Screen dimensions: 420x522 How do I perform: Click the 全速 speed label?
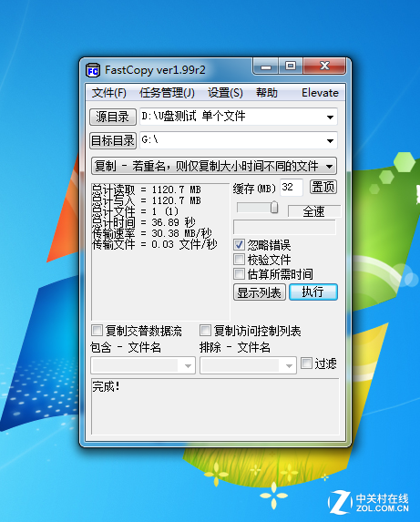314,211
